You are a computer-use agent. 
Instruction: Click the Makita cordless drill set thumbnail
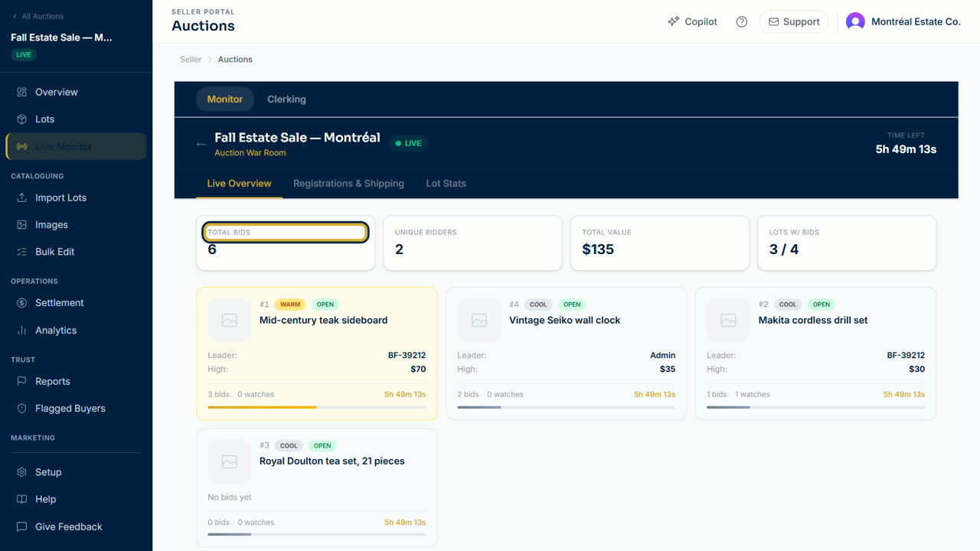[x=728, y=320]
